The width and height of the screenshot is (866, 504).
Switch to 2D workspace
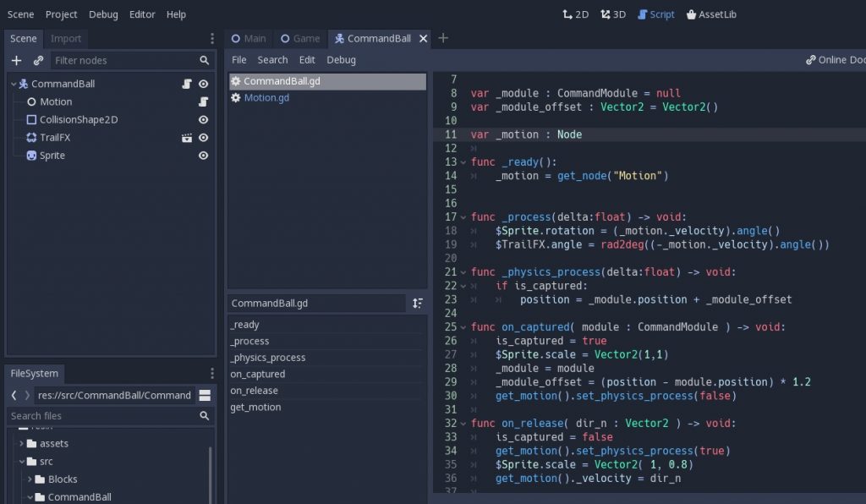[x=575, y=14]
